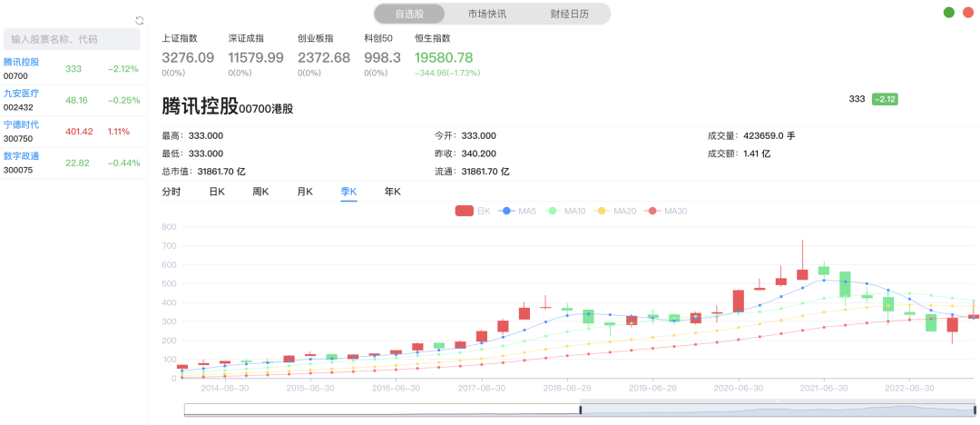Click the 恒生指数 change -344.96(-1.73%)
Image resolution: width=980 pixels, height=425 pixels.
click(447, 74)
